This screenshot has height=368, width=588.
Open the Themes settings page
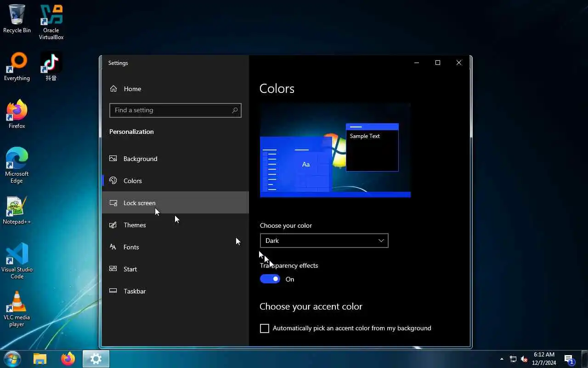point(175,225)
